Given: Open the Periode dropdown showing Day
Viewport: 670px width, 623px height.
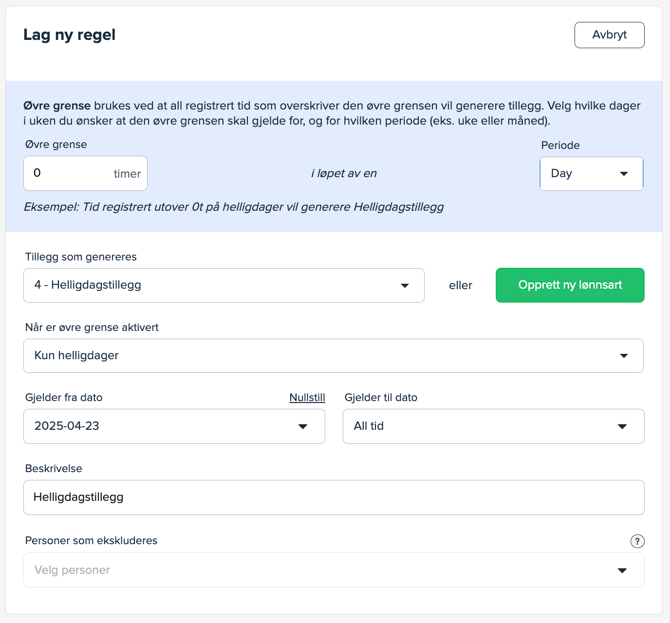Looking at the screenshot, I should (590, 174).
